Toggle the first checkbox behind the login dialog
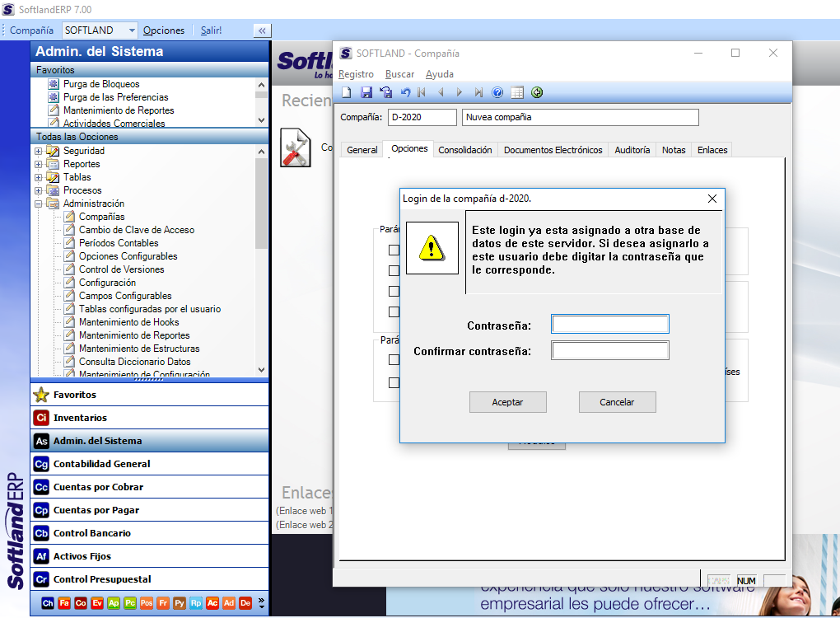Image resolution: width=840 pixels, height=618 pixels. pyautogui.click(x=394, y=250)
